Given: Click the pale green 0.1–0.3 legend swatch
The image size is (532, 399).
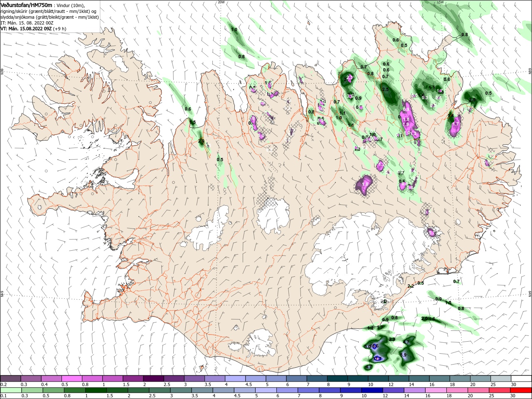Looking at the screenshot, I should (x=10, y=390).
